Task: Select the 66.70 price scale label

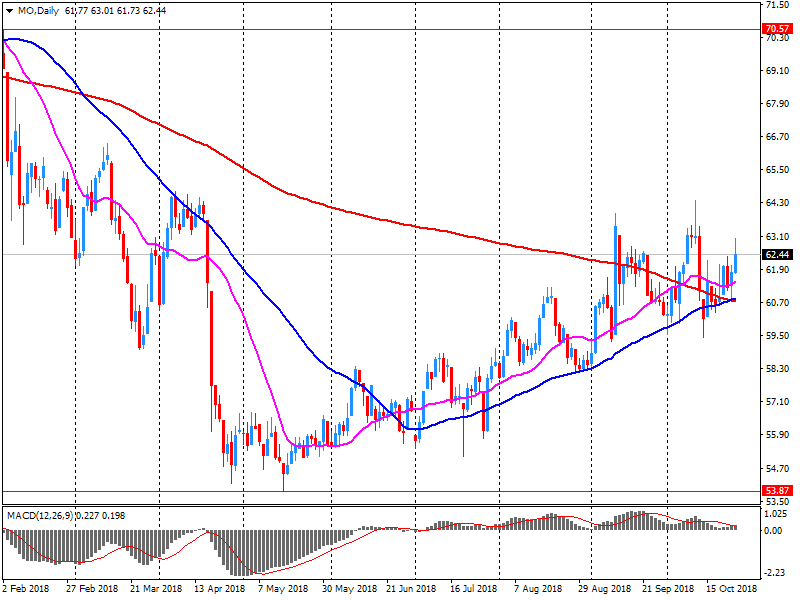Action: (x=777, y=137)
